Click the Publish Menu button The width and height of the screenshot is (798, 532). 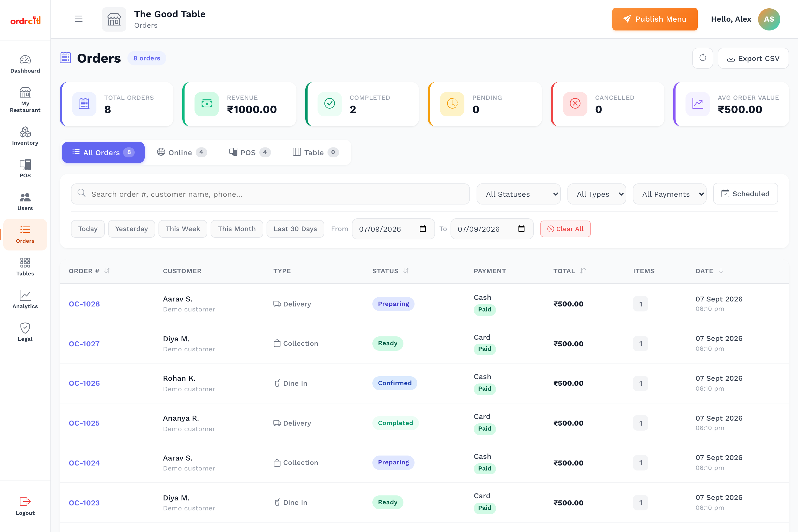655,19
